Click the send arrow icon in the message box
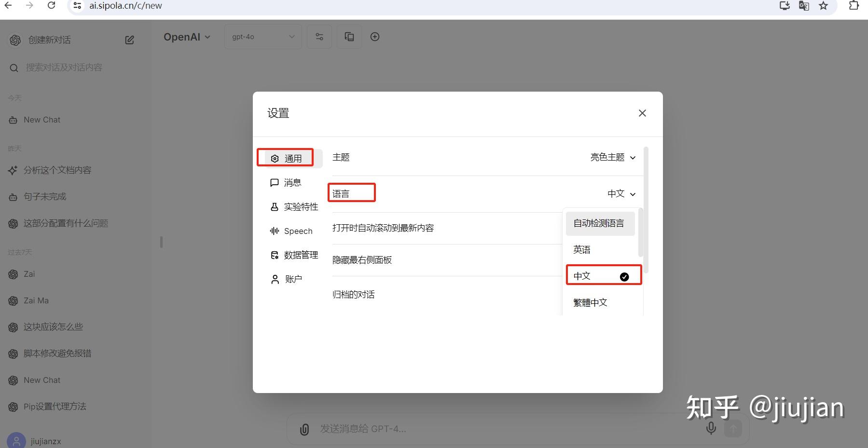Viewport: 868px width, 448px height. pyautogui.click(x=733, y=428)
